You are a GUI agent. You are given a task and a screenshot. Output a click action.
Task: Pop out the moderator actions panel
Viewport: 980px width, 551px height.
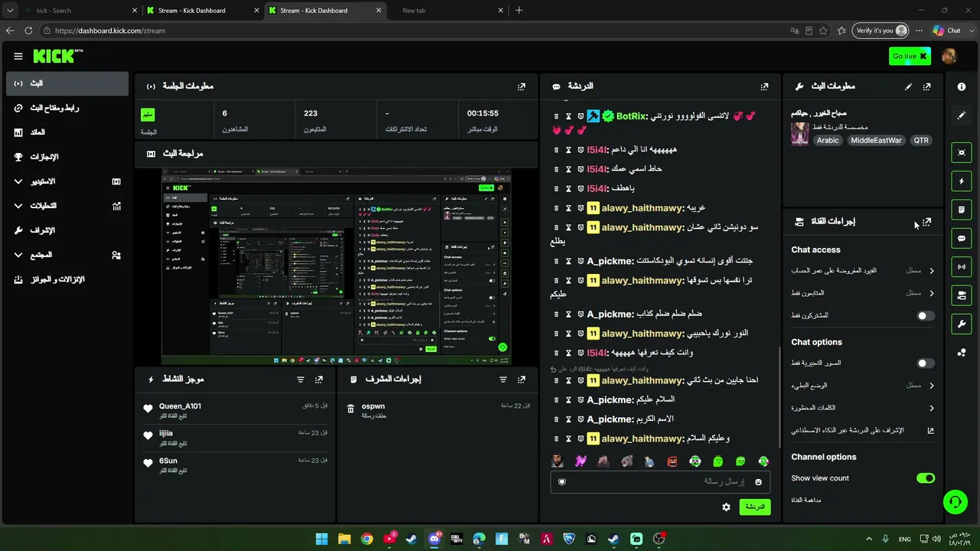pos(521,379)
